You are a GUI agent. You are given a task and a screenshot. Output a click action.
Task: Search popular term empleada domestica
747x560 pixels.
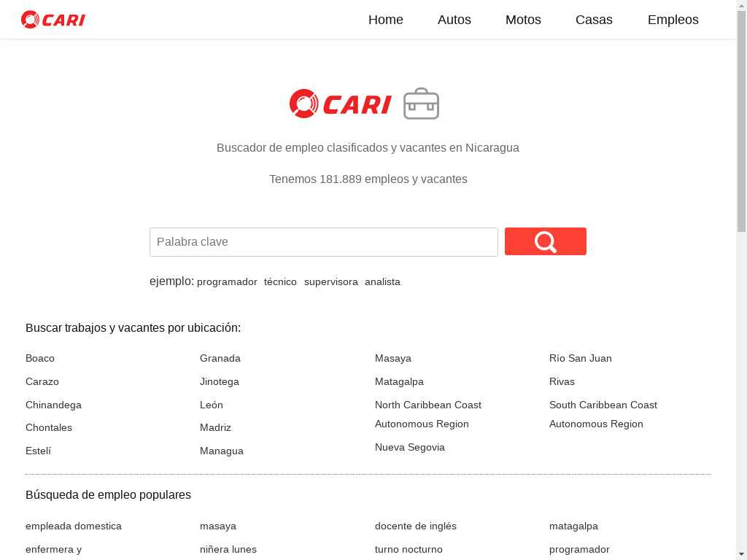click(74, 526)
